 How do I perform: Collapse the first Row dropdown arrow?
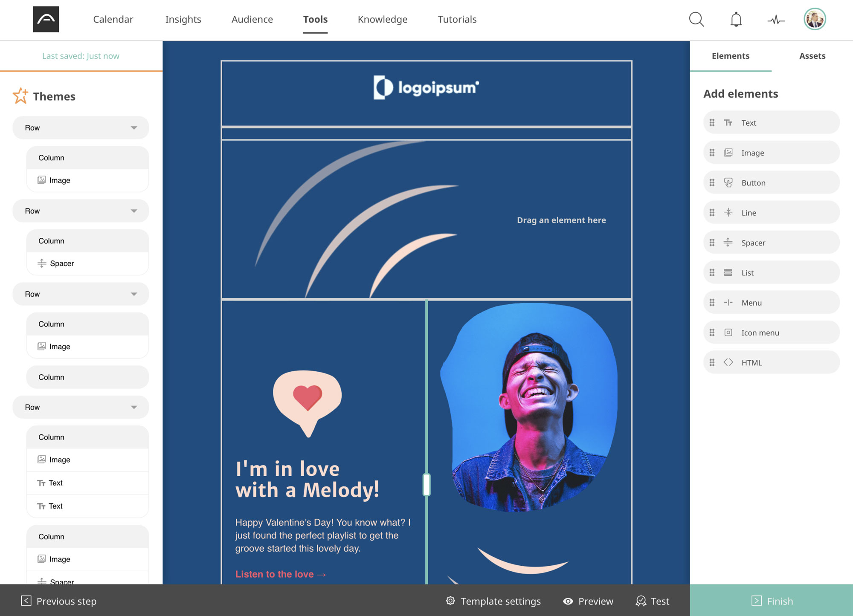[x=134, y=128]
